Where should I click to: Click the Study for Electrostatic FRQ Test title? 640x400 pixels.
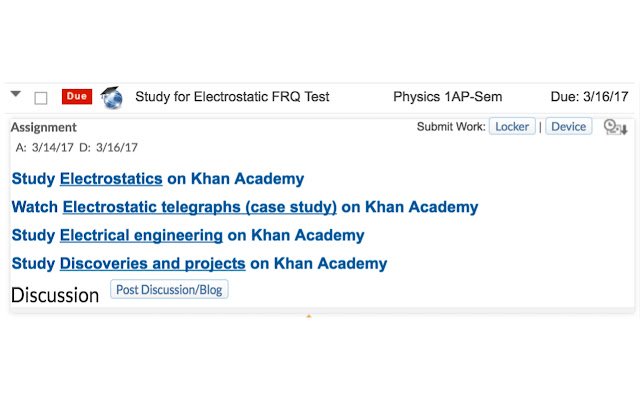tap(232, 97)
